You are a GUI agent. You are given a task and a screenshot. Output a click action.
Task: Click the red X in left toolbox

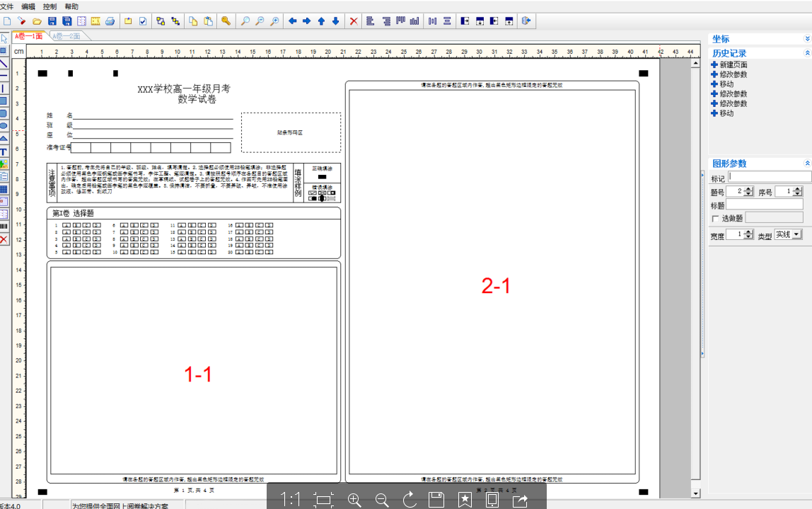(4, 239)
